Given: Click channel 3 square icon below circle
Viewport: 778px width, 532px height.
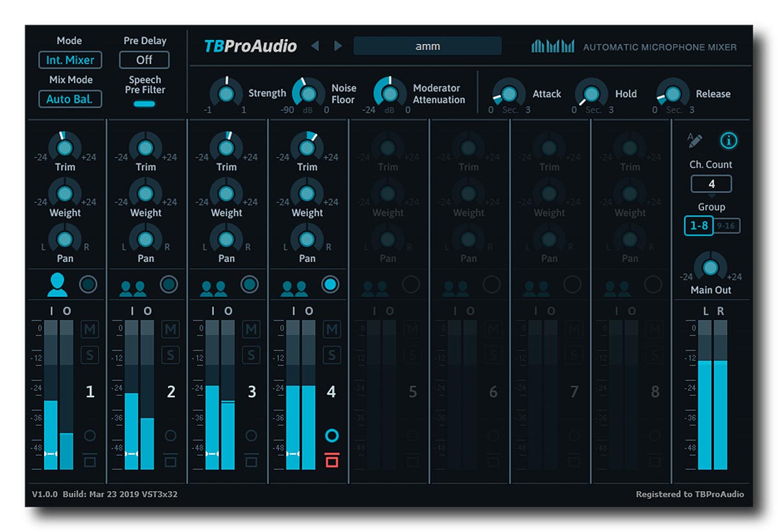Looking at the screenshot, I should click(x=251, y=461).
